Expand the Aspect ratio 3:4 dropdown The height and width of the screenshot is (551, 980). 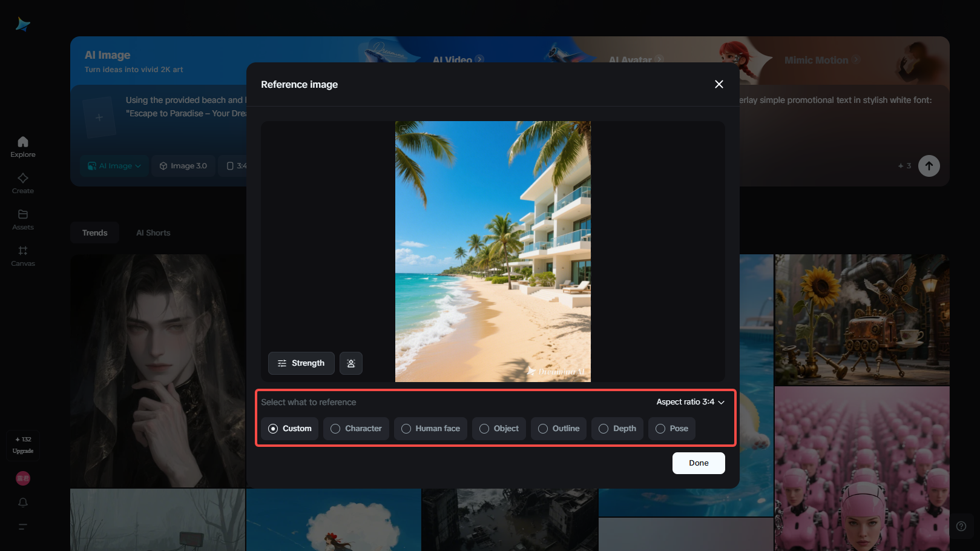point(691,402)
